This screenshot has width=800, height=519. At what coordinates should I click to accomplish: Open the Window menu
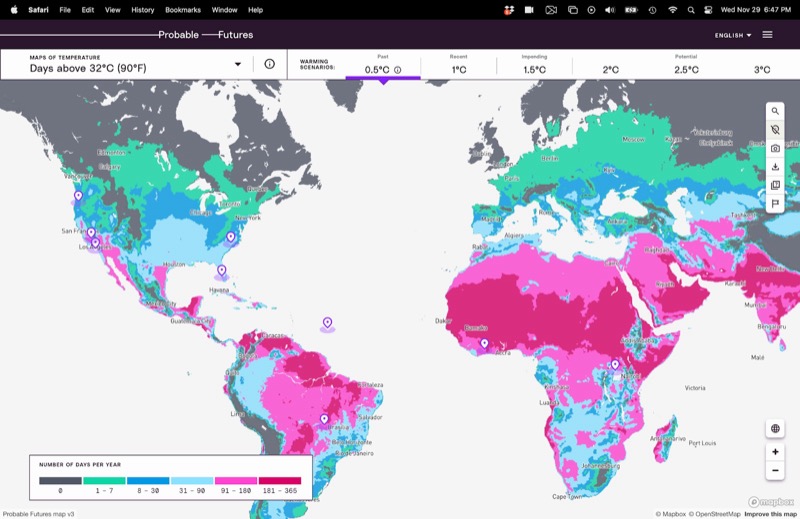(224, 10)
